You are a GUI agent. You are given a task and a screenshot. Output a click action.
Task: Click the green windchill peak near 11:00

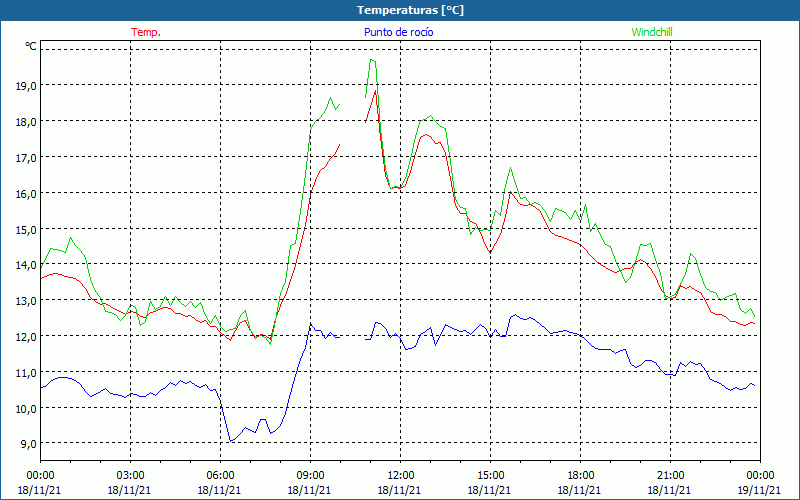tap(372, 60)
